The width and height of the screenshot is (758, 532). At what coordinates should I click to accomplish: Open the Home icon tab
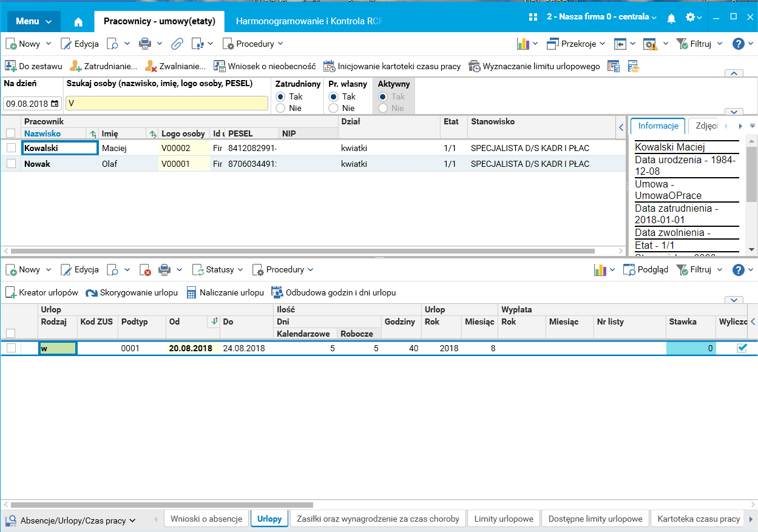(x=78, y=22)
